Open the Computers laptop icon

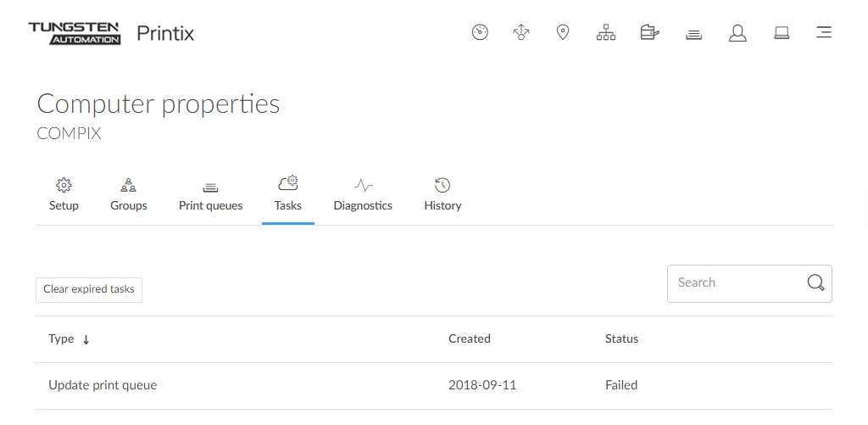[x=782, y=33]
